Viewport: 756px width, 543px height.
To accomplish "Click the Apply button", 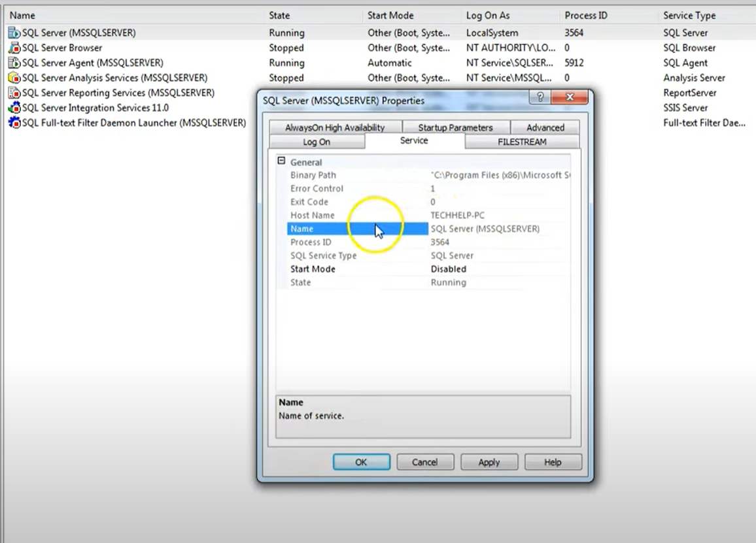I will click(489, 462).
